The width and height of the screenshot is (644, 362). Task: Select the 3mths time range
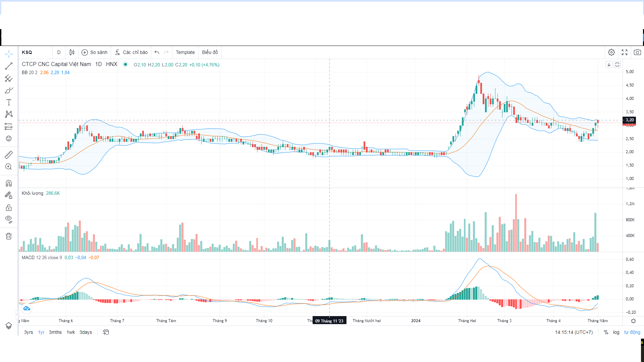55,332
